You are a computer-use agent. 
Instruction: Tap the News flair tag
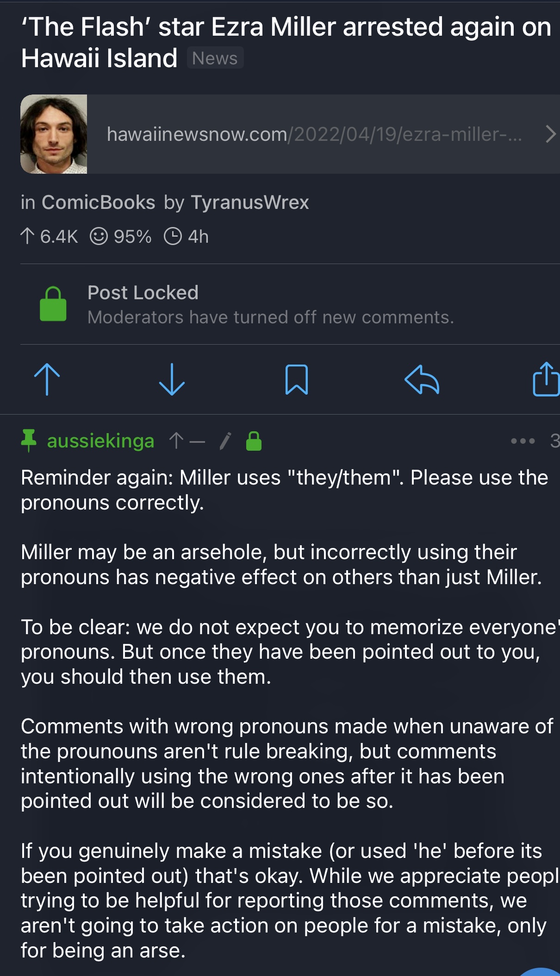[x=215, y=58]
